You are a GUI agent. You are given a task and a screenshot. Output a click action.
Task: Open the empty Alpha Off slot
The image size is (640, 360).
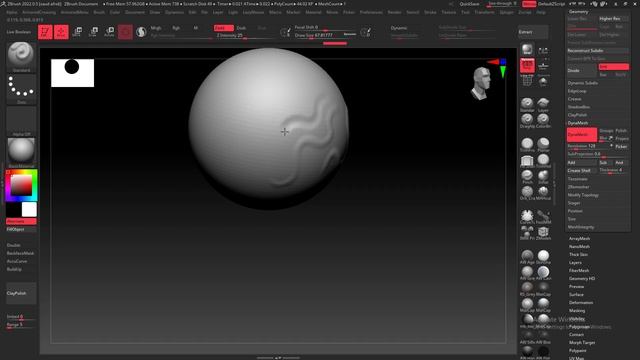(21, 121)
